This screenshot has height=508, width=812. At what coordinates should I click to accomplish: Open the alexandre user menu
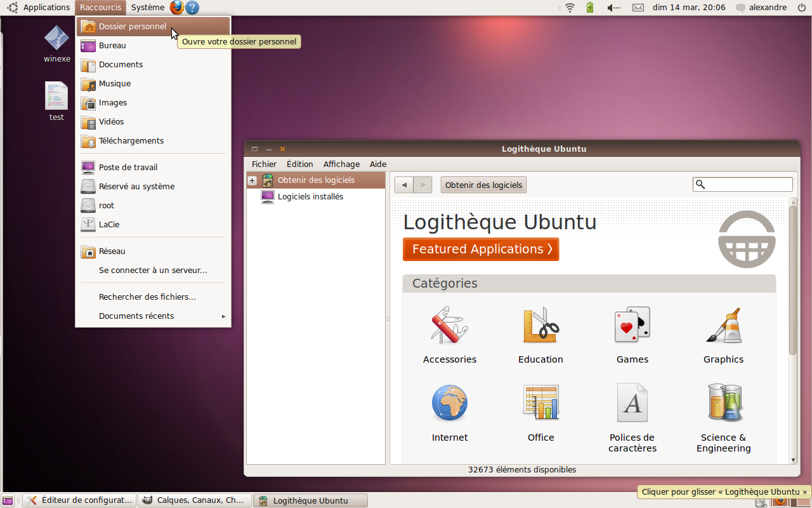(x=761, y=8)
